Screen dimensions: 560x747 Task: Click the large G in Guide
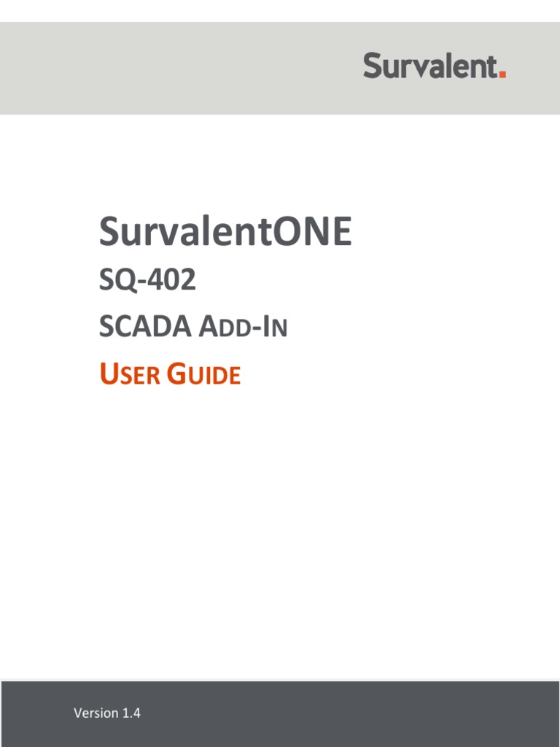tap(177, 375)
